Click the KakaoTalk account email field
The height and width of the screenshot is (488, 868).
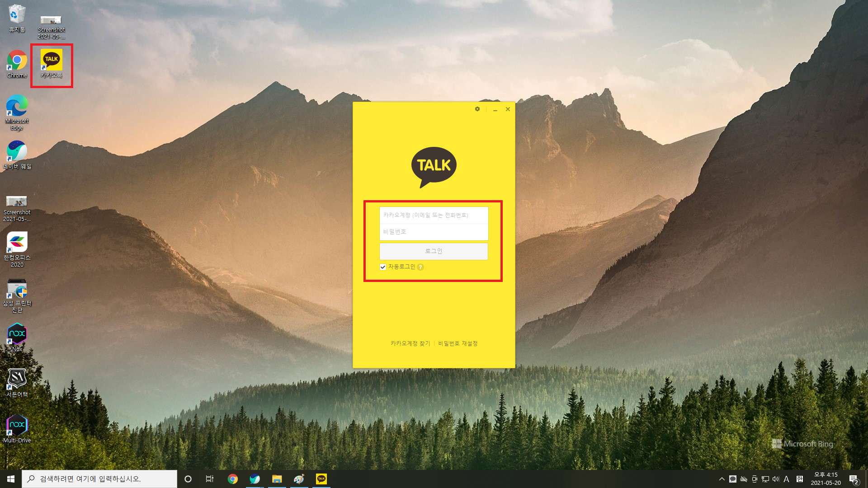point(434,215)
